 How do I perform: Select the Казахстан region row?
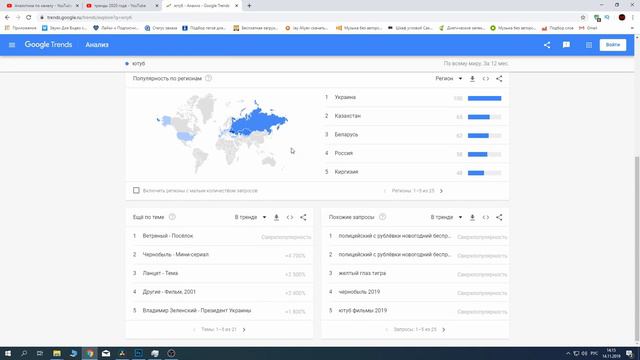pyautogui.click(x=415, y=116)
